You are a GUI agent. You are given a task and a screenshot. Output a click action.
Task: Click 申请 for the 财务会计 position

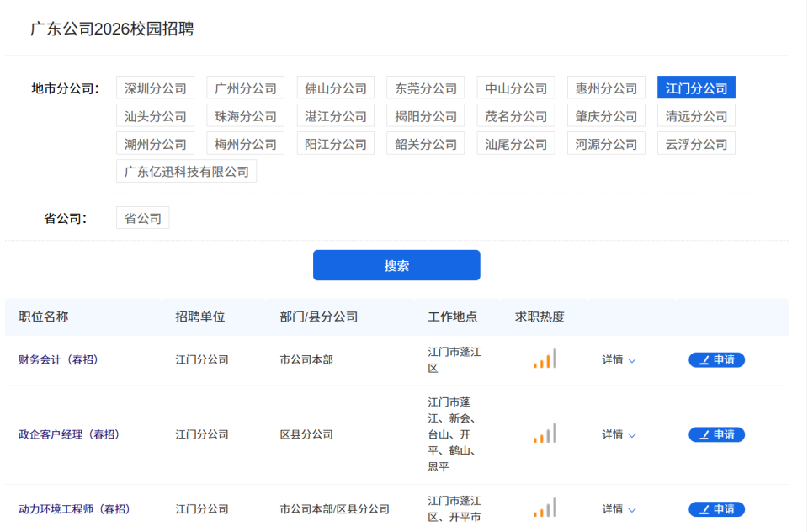716,359
